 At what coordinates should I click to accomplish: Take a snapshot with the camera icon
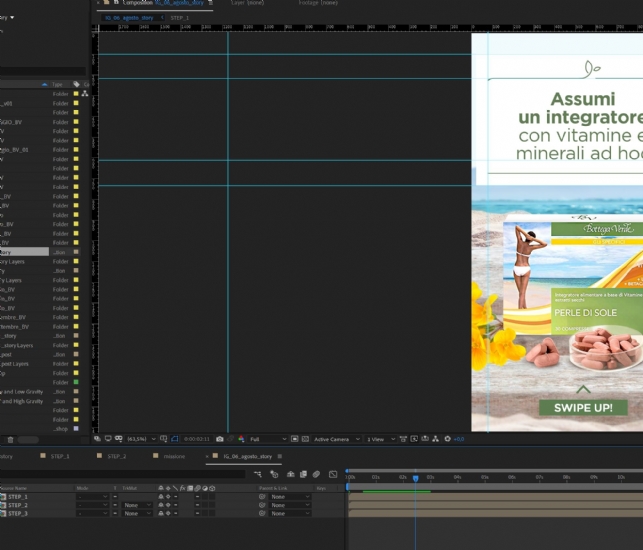[220, 439]
